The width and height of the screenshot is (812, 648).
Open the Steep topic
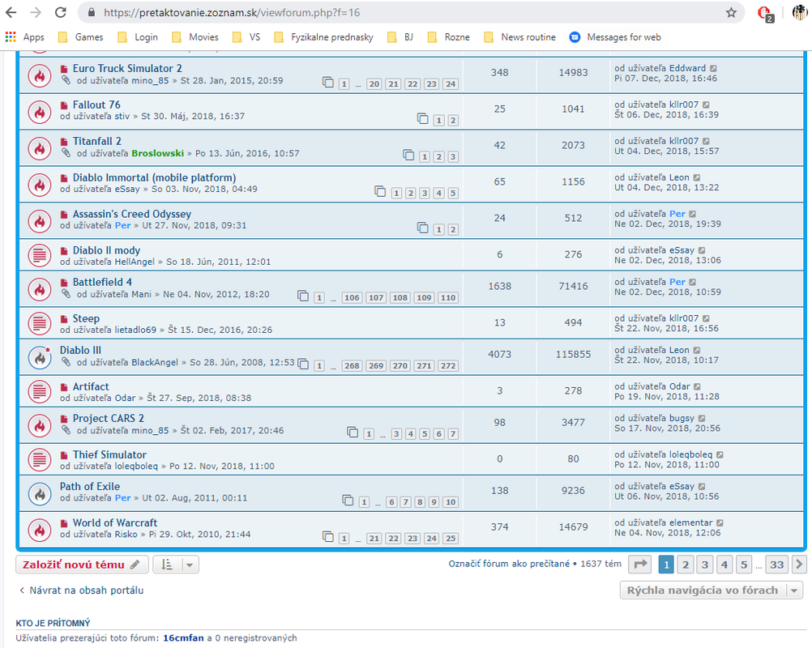[x=86, y=318]
